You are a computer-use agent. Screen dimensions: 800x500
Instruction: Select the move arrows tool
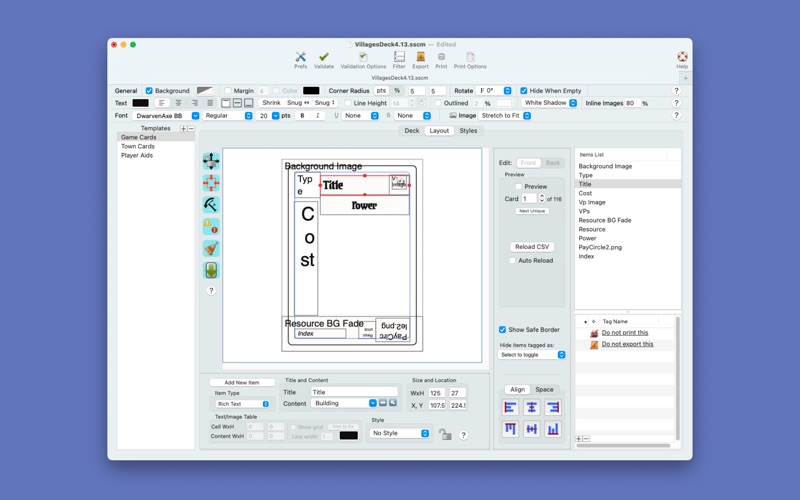[211, 161]
